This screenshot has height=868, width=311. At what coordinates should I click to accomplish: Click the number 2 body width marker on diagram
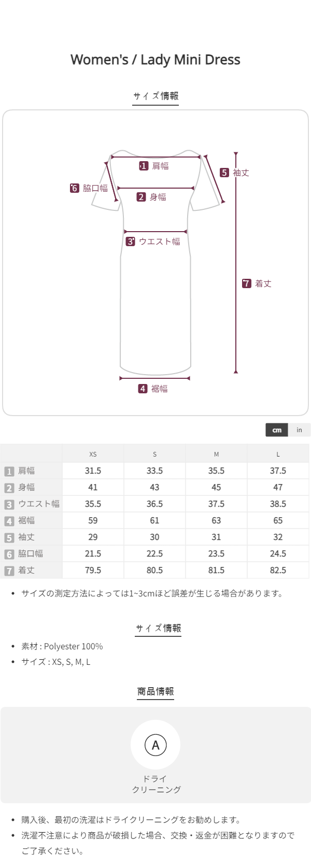(x=141, y=197)
